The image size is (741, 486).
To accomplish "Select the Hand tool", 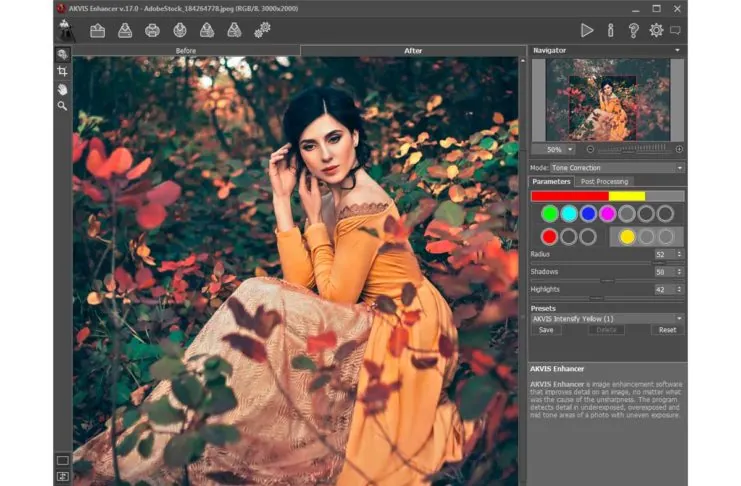I will [x=62, y=89].
